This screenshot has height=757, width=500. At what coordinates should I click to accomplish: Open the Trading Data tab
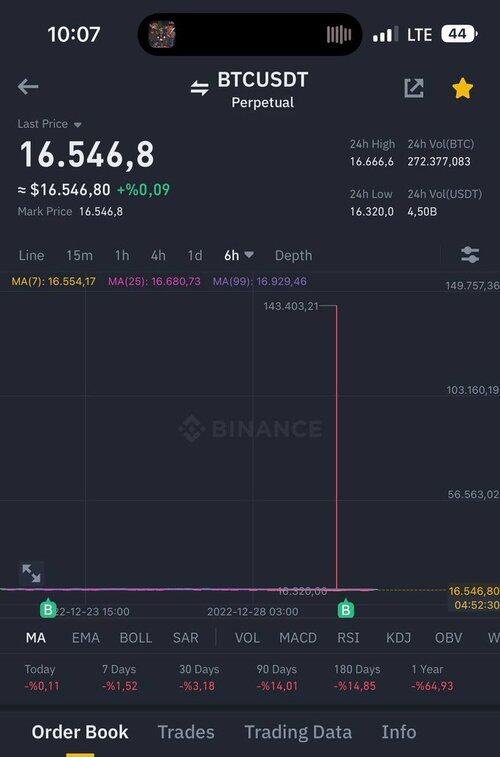pyautogui.click(x=298, y=732)
